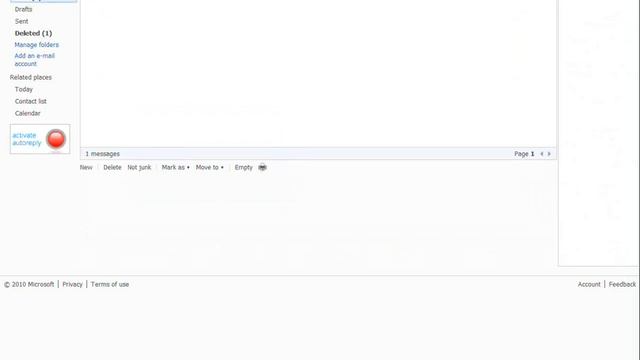Click Not junk in the toolbar
This screenshot has height=360, width=640.
[139, 167]
